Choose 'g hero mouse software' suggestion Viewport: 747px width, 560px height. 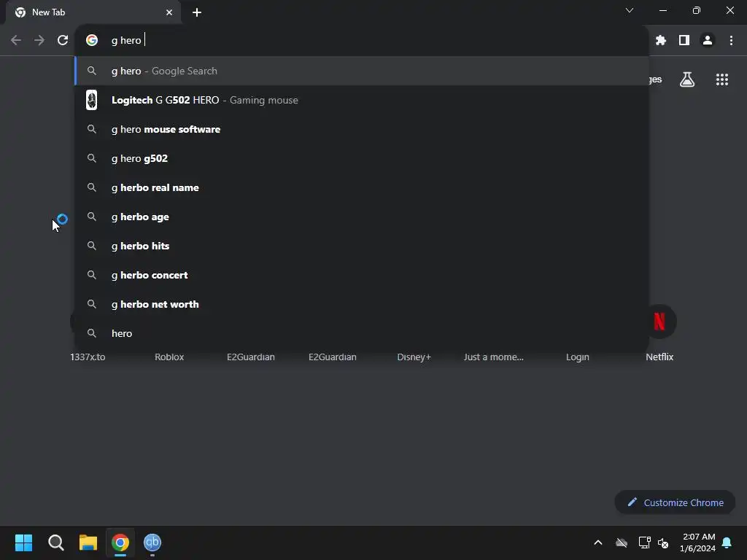362,129
